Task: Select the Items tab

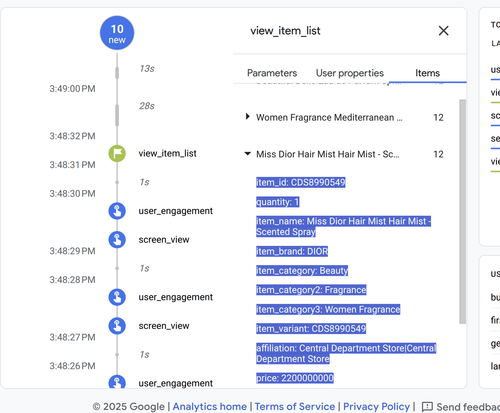Action: [427, 73]
